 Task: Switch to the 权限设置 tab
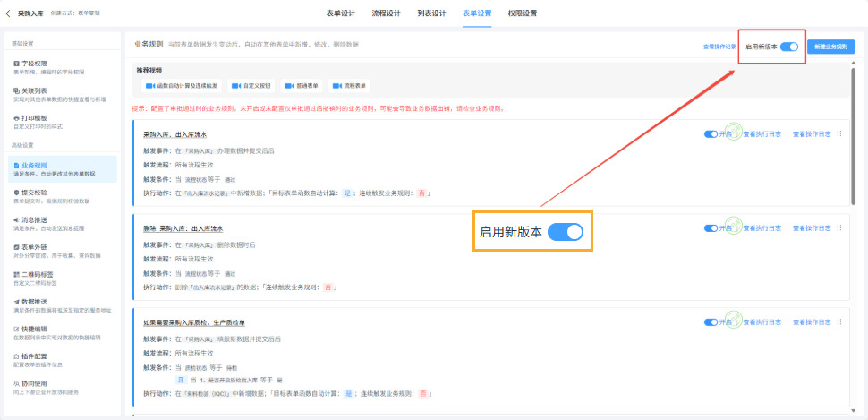[522, 13]
